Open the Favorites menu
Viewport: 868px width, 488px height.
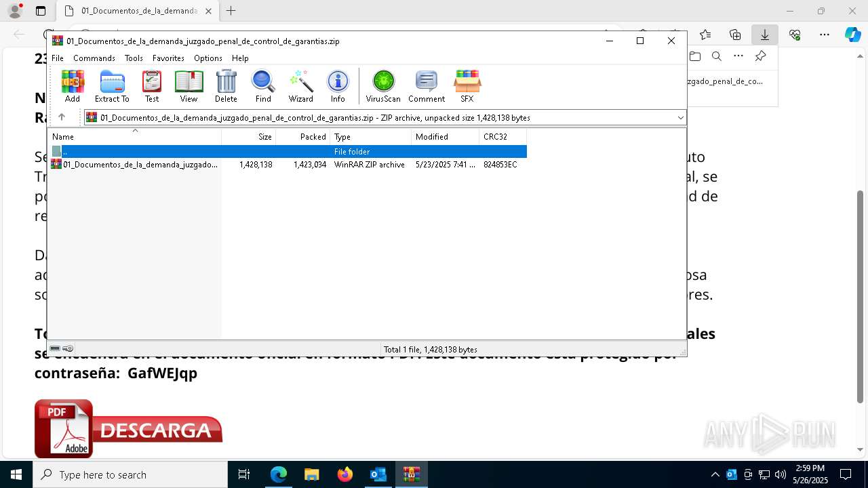pos(168,58)
